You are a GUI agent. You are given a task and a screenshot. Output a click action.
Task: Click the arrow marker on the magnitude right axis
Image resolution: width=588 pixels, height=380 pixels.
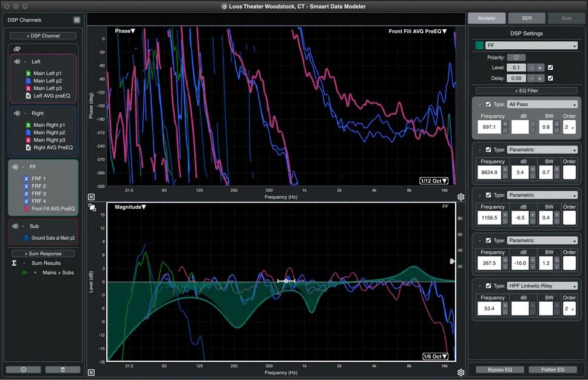click(452, 261)
